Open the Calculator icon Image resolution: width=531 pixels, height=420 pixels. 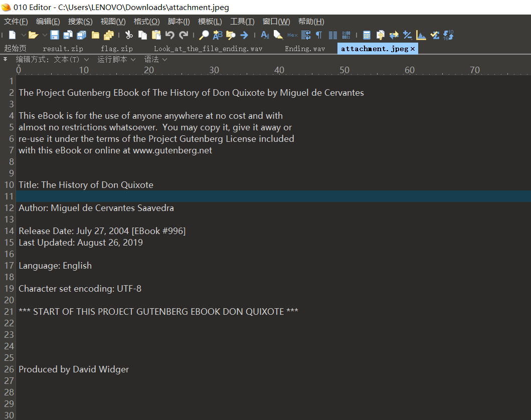(x=367, y=35)
